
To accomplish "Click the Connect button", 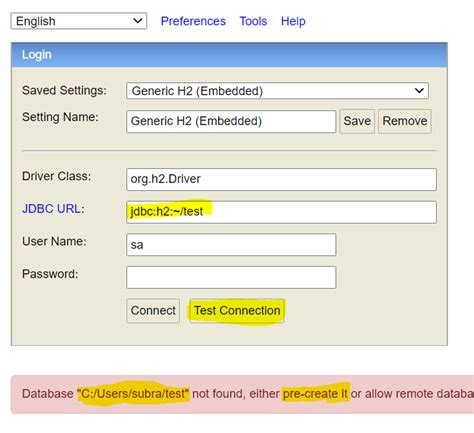I will 153,311.
